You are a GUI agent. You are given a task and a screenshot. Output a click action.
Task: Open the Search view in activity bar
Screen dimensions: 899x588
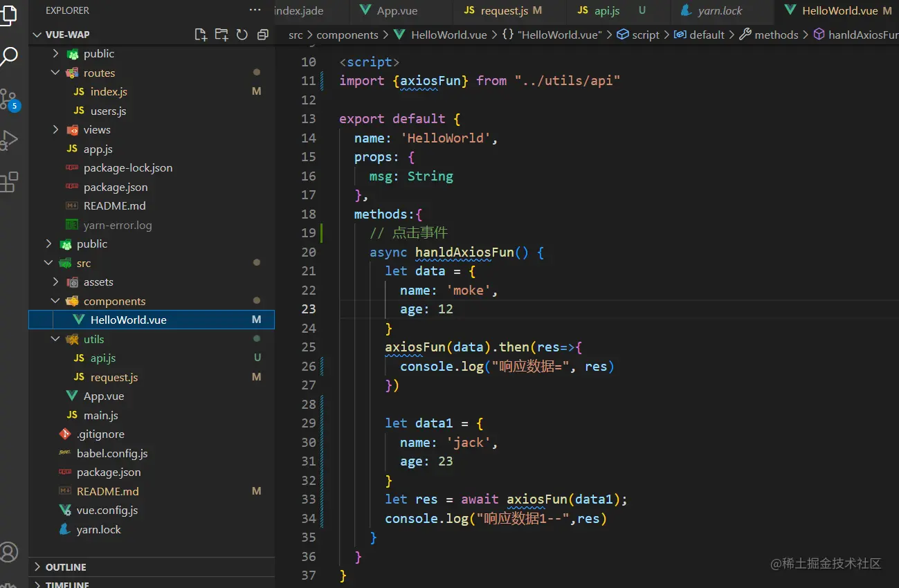(8, 56)
